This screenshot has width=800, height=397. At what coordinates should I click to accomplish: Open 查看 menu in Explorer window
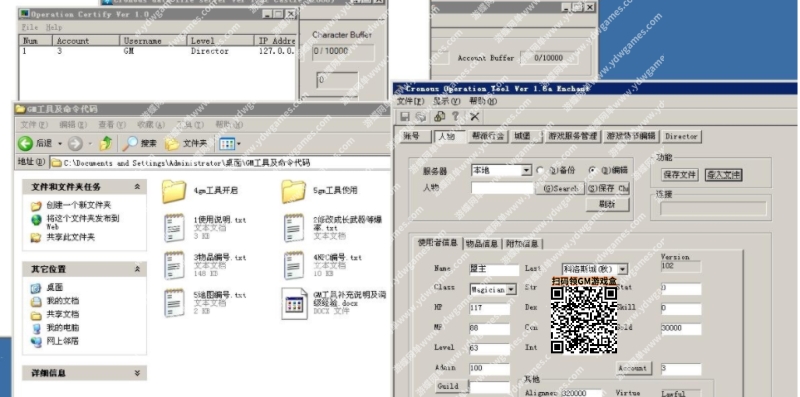[112, 125]
